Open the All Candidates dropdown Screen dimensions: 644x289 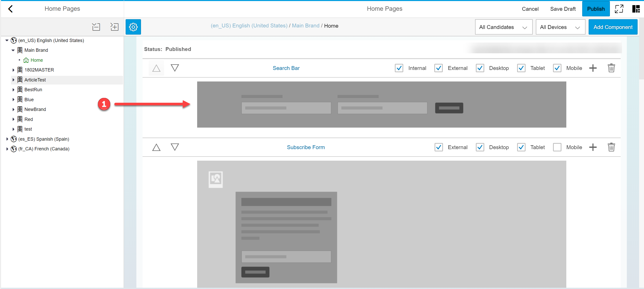[x=504, y=27]
